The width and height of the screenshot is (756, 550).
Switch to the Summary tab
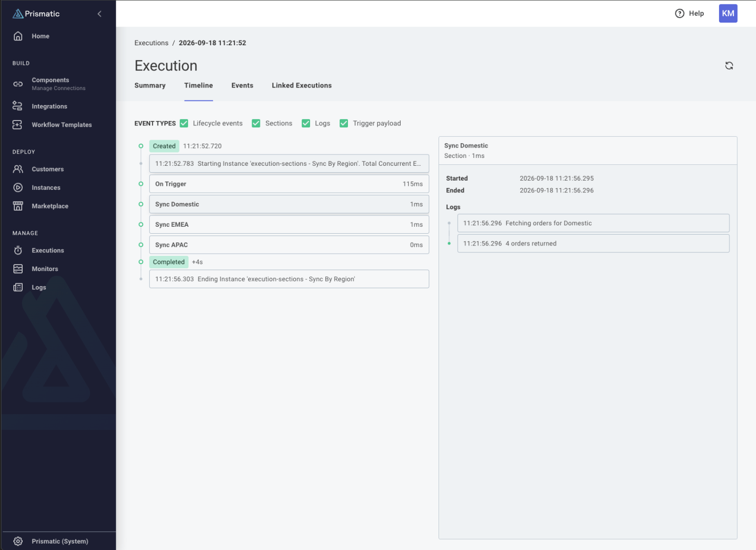coord(150,86)
